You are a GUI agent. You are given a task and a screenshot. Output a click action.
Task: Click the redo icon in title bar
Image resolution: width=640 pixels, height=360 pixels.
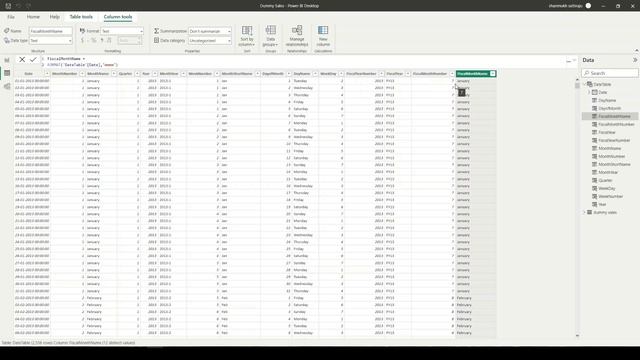point(28,6)
